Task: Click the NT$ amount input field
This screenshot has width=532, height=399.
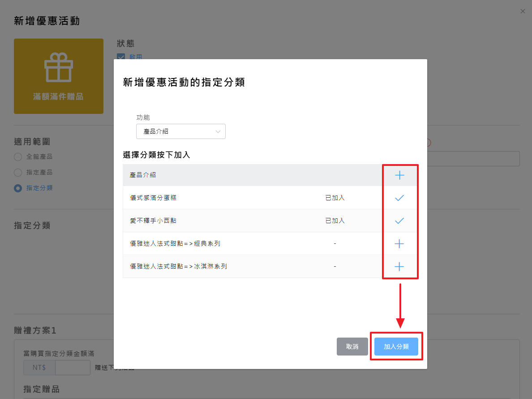Action: pyautogui.click(x=73, y=368)
